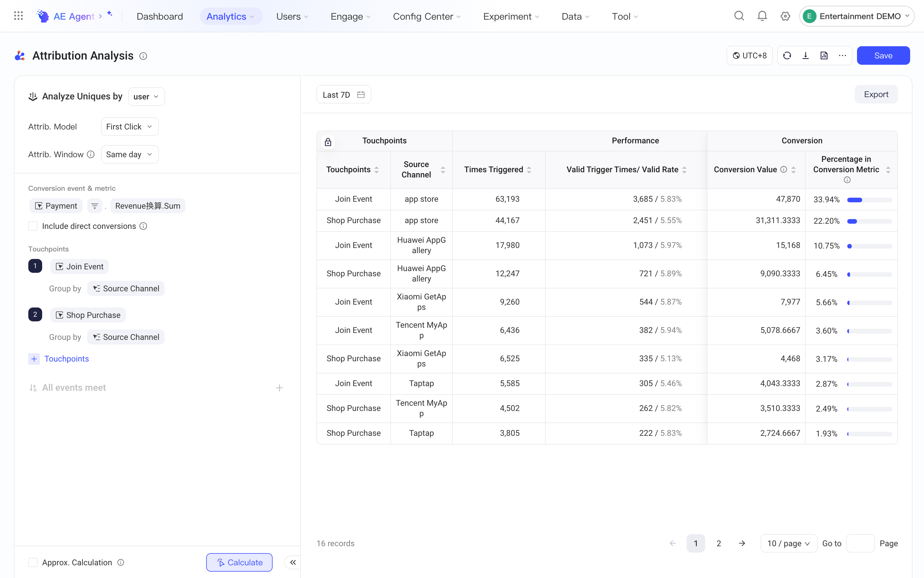Click the filter icon next to Payment
This screenshot has width=924, height=578.
coord(94,206)
